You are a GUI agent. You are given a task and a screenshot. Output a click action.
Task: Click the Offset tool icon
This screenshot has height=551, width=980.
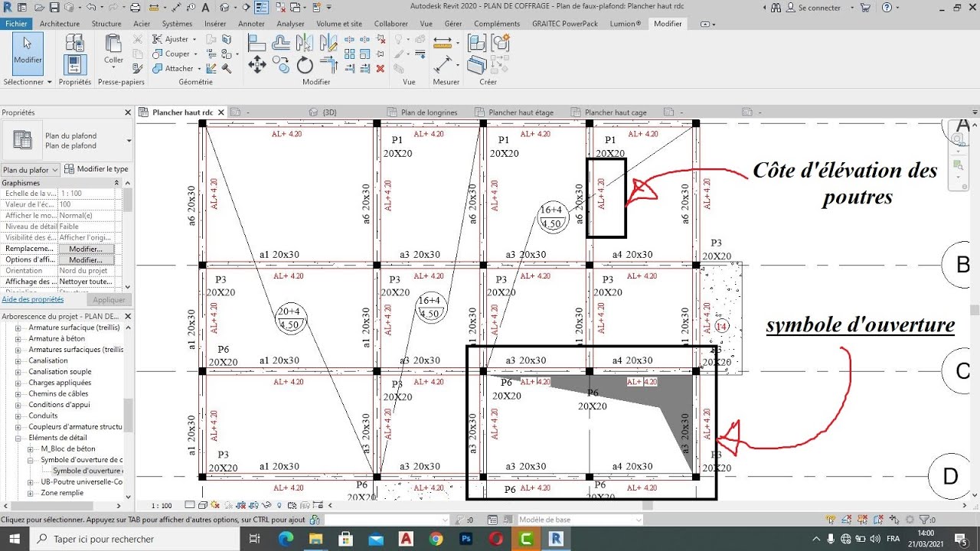coord(280,43)
